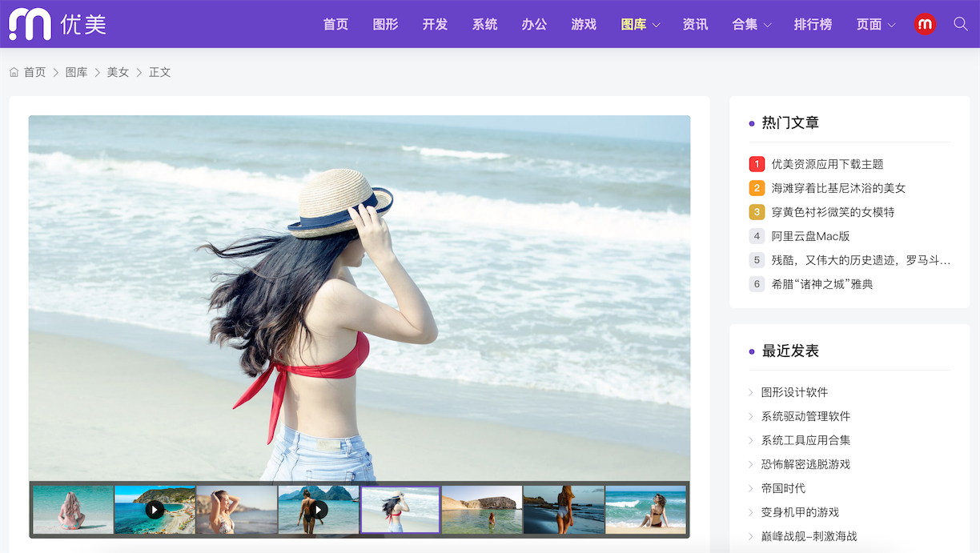Go to 首页 in navigation bar
980x553 pixels.
click(335, 25)
